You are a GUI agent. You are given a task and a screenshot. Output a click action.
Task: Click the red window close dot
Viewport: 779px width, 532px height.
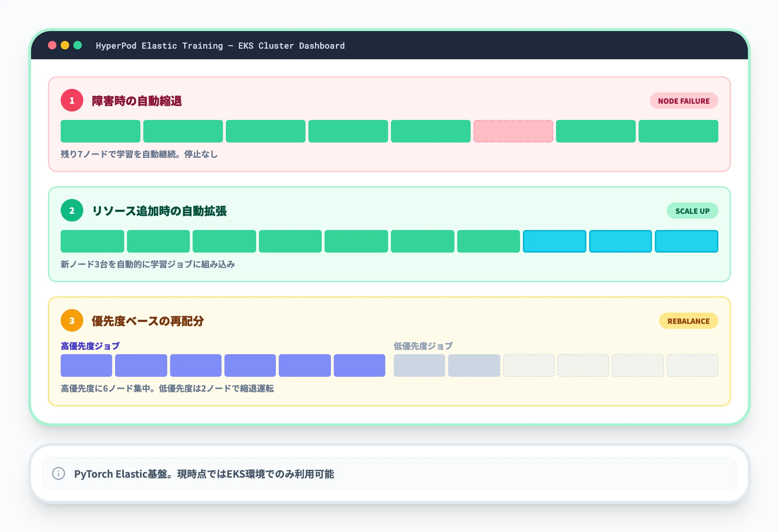click(x=52, y=46)
